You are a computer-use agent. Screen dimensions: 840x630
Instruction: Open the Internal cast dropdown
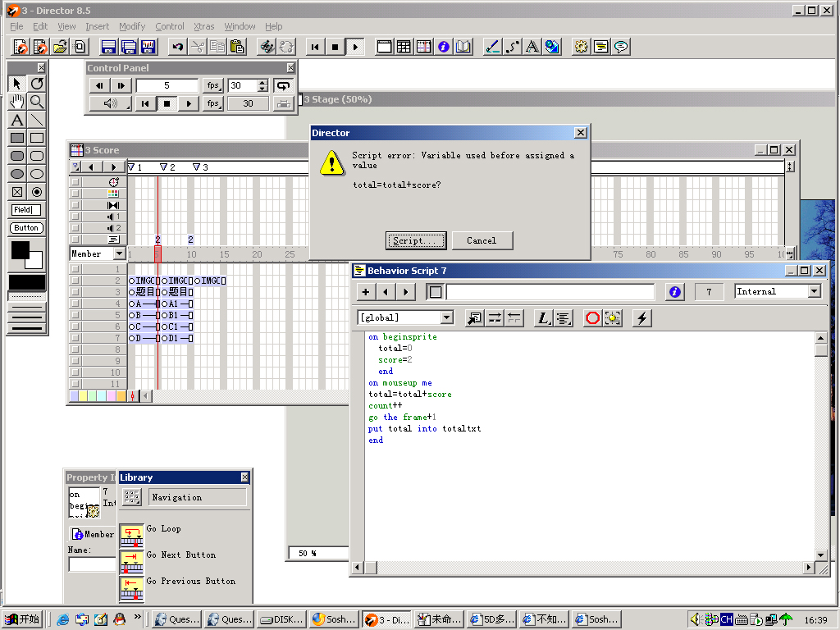coord(815,291)
